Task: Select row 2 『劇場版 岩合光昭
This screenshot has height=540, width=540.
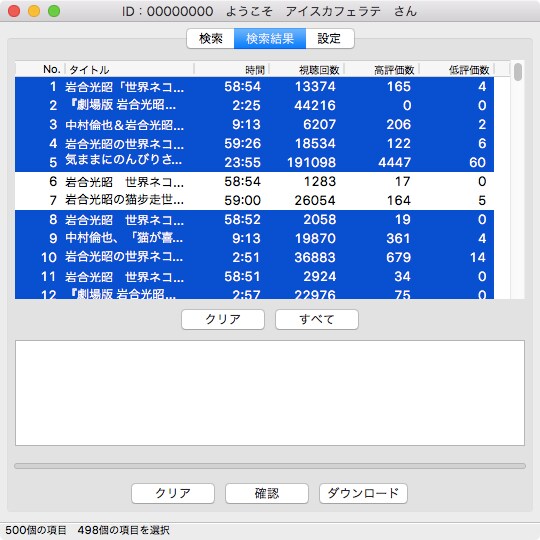Action: 254,105
